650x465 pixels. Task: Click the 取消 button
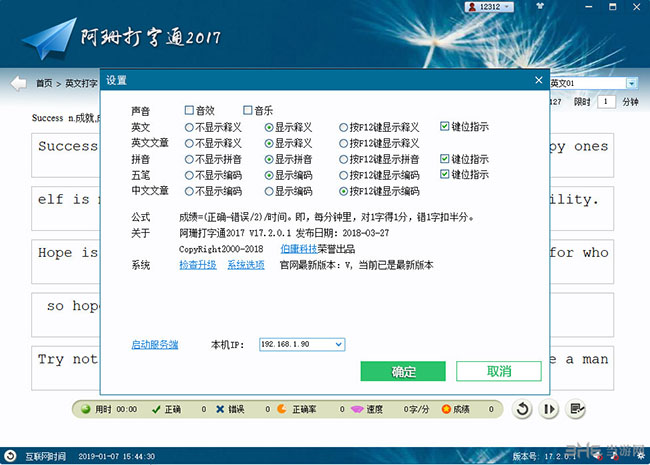(499, 371)
